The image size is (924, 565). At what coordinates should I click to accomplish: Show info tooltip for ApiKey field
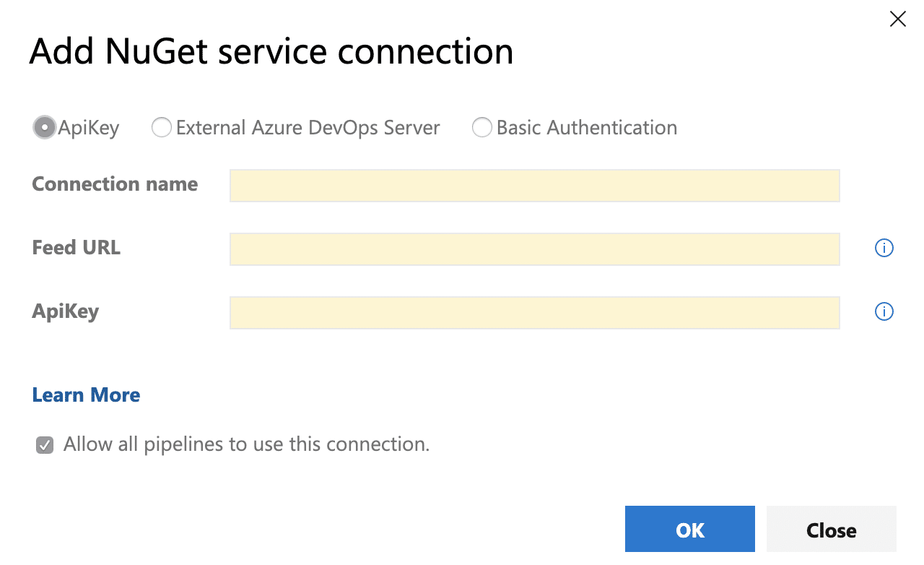pyautogui.click(x=884, y=311)
